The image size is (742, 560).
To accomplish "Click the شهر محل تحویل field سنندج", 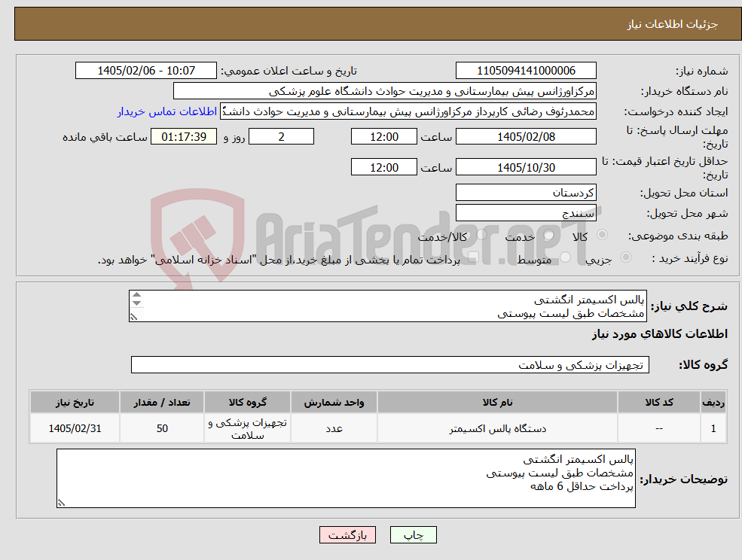I will click(x=526, y=213).
